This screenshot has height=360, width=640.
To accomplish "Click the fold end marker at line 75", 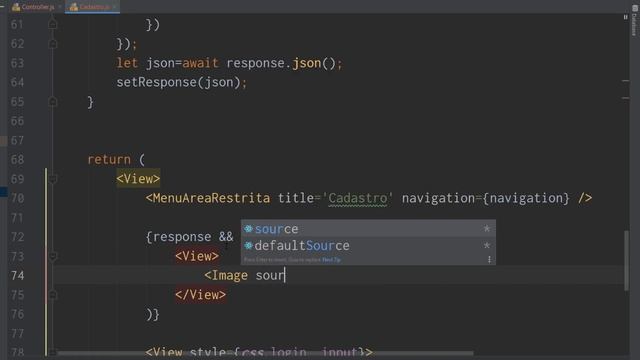I will pos(53,295).
